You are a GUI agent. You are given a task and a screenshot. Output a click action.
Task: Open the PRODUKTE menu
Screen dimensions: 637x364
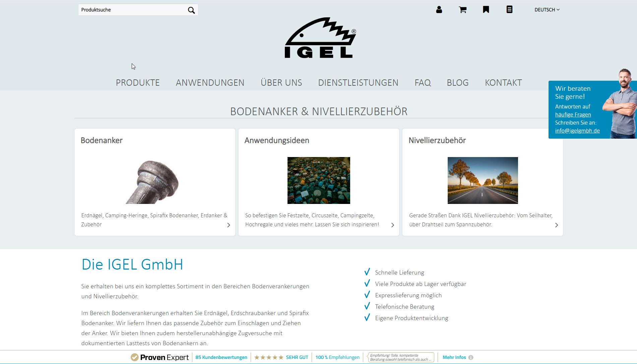pyautogui.click(x=138, y=83)
